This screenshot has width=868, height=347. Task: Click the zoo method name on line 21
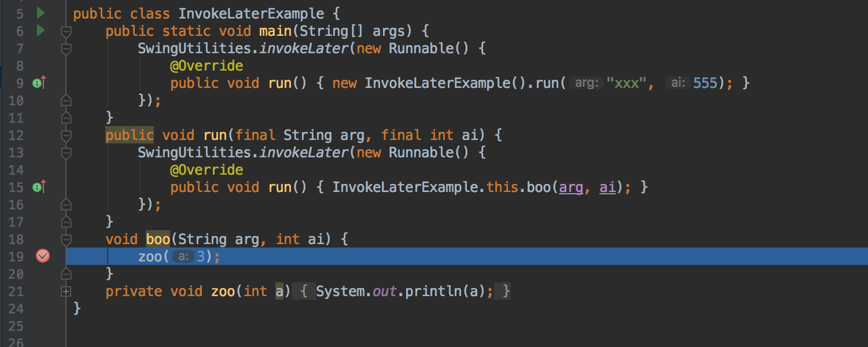pos(223,291)
